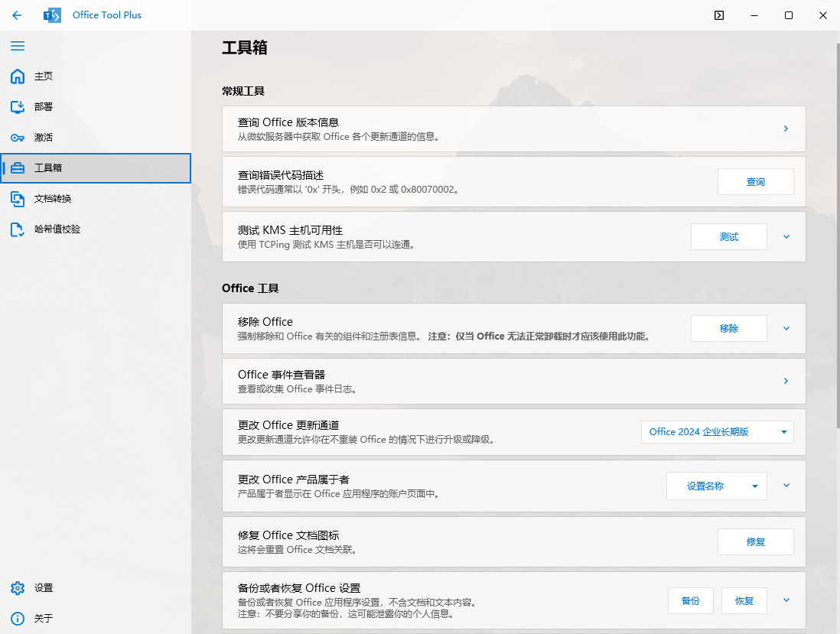The image size is (840, 634).
Task: Expand the 测试 KMS 主机可用性 options chevron
Action: [786, 237]
